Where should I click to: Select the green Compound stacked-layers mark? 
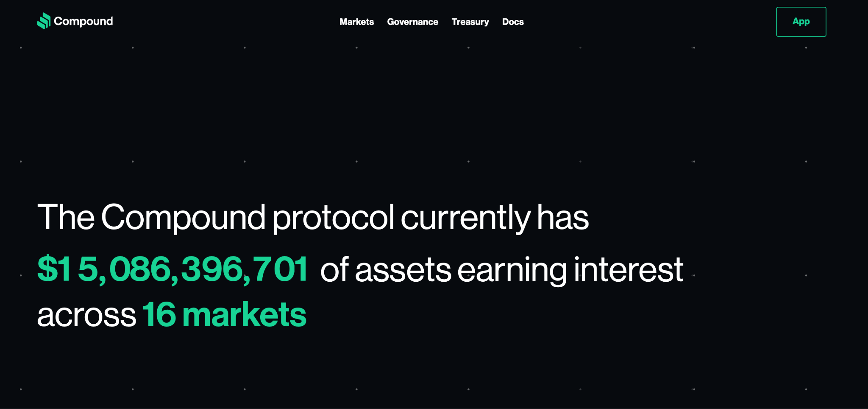point(43,21)
